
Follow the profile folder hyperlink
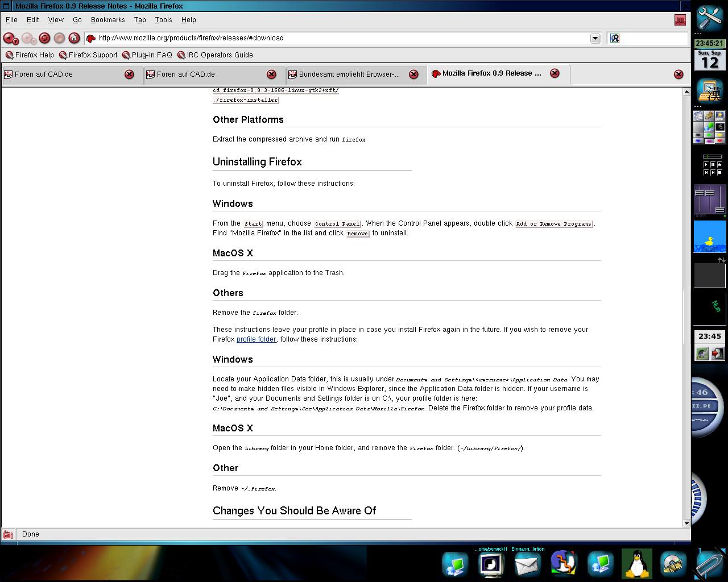256,339
